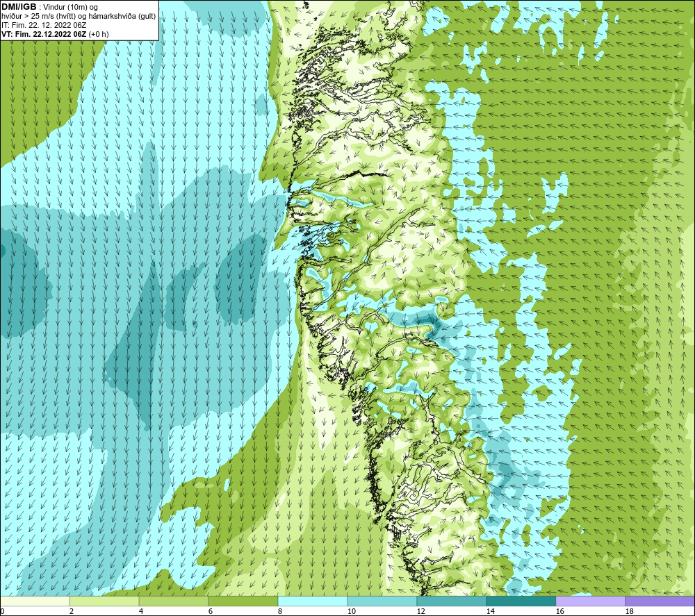Click the legend scale label "14"
The height and width of the screenshot is (616, 695).
490,611
